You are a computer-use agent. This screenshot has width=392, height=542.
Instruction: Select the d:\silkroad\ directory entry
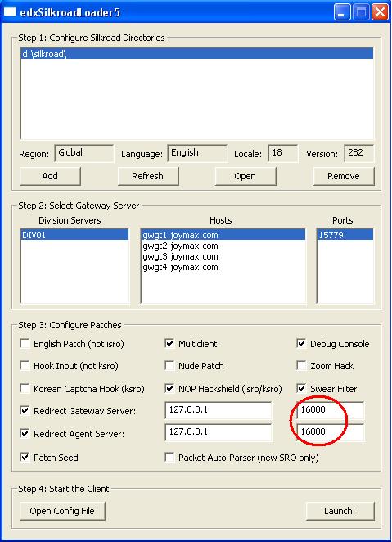tap(197, 53)
